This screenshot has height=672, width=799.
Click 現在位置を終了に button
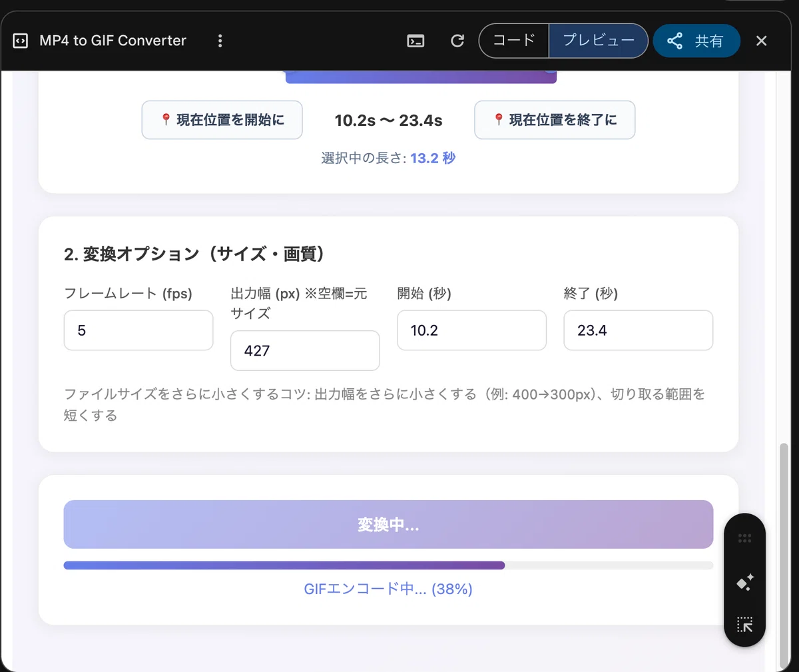(x=555, y=120)
